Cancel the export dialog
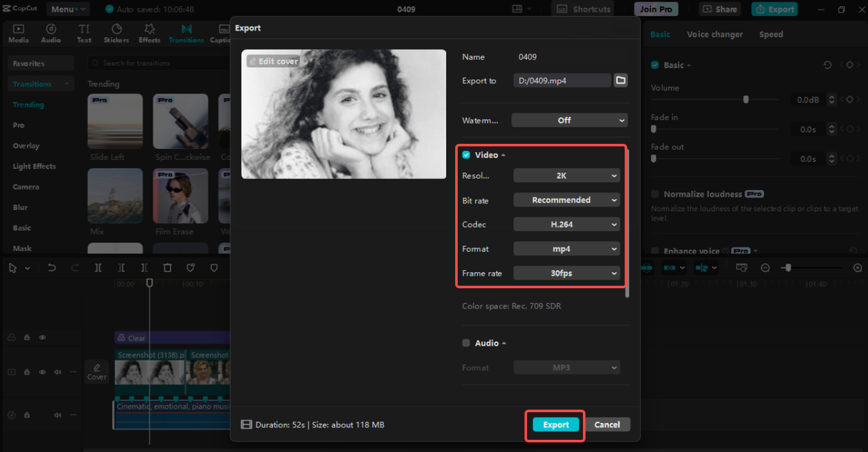The width and height of the screenshot is (868, 452). 607,424
